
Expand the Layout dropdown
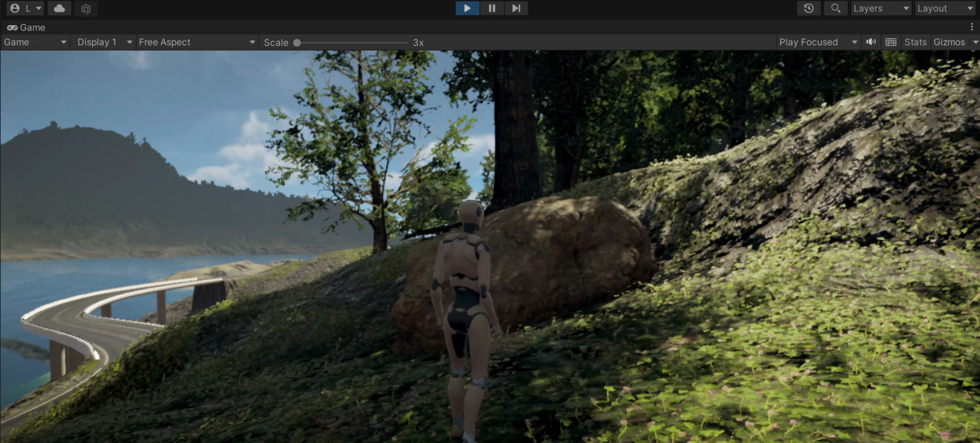(x=945, y=8)
